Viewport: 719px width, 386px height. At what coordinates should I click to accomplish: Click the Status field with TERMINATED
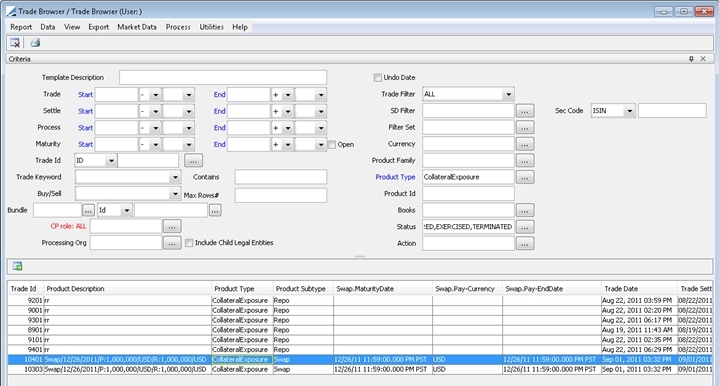[x=468, y=226]
